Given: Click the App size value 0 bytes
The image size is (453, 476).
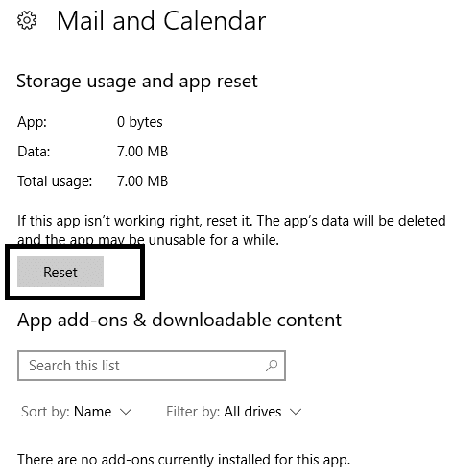Looking at the screenshot, I should click(140, 122).
